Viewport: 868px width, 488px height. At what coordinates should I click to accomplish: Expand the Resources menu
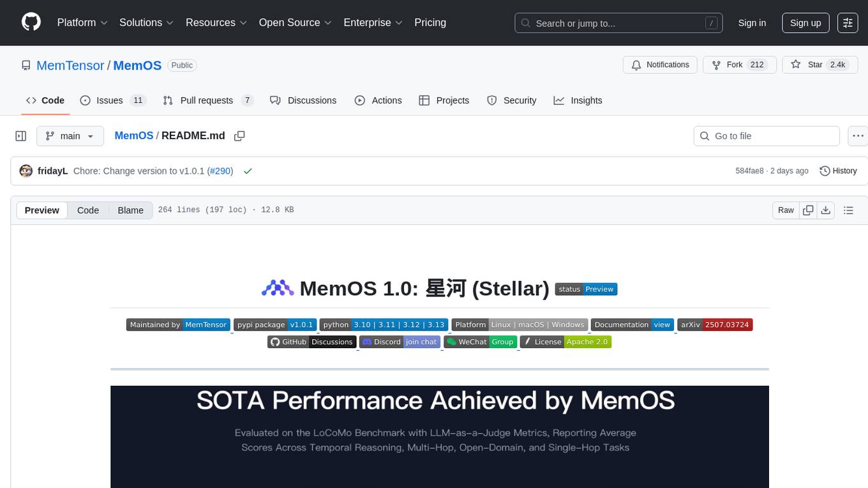(x=216, y=22)
